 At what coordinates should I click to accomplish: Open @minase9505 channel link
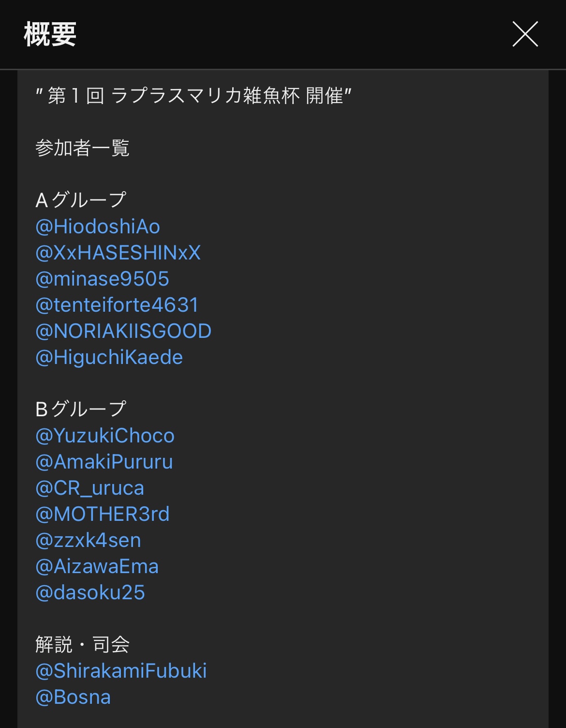pos(103,279)
